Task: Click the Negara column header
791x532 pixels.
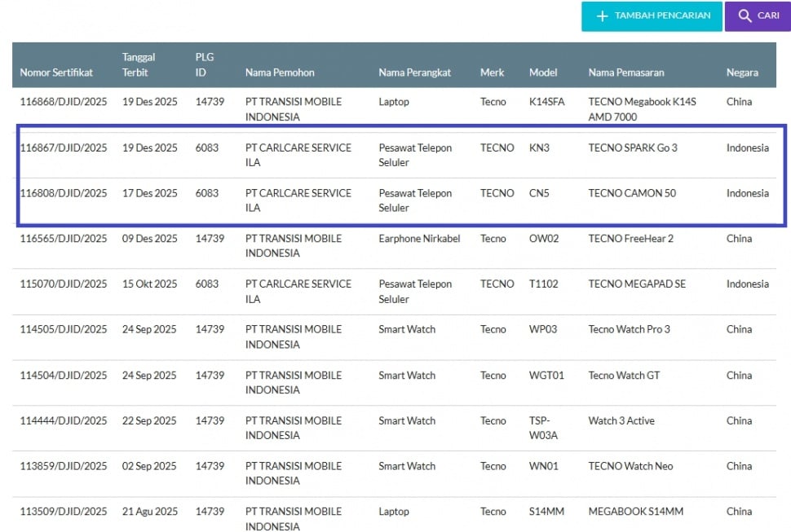Action: pos(742,73)
